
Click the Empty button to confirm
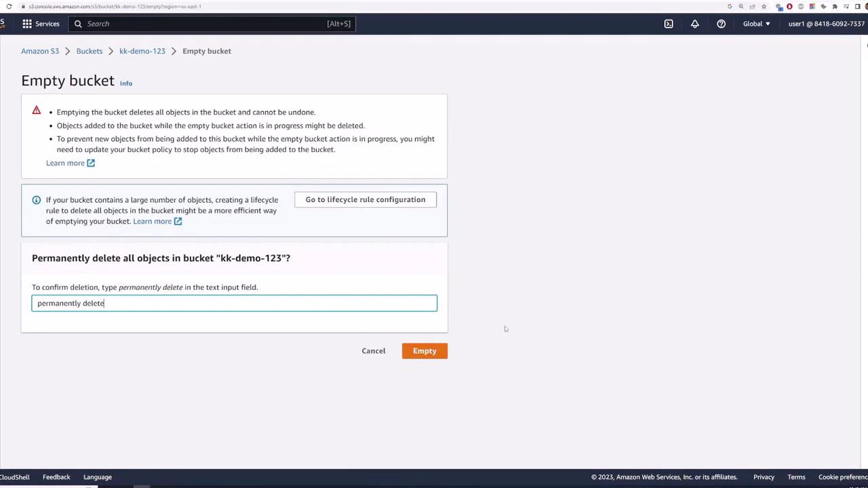(425, 350)
